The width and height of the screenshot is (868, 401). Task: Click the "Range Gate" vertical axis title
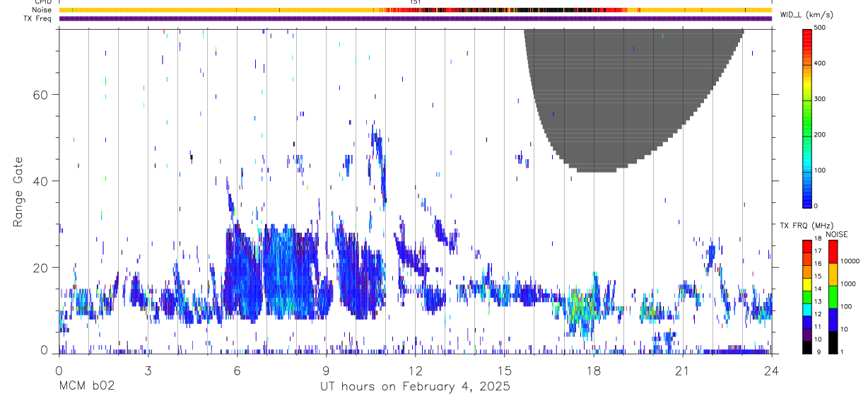coord(18,191)
